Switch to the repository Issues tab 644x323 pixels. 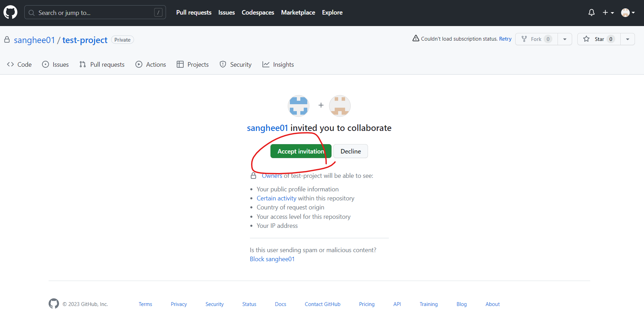[56, 64]
